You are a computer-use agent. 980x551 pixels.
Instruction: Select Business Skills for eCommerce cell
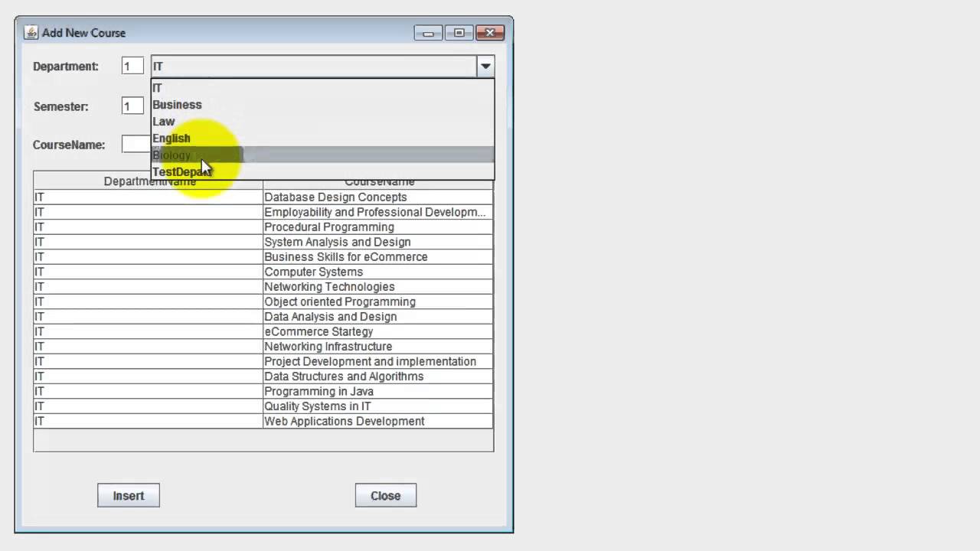377,257
